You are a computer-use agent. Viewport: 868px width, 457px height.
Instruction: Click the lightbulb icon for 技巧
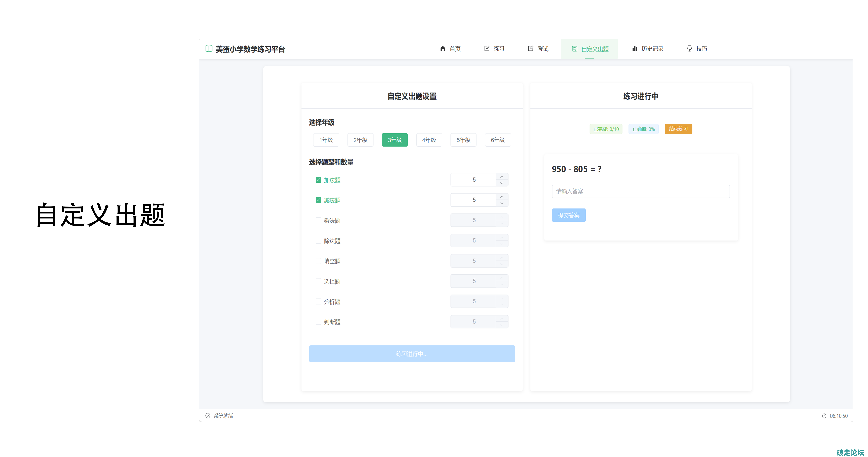689,49
